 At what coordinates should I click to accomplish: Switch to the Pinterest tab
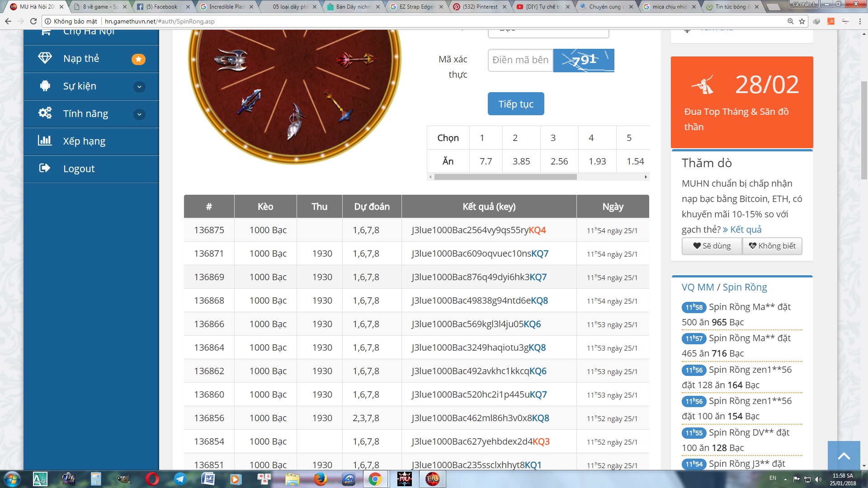click(x=479, y=7)
